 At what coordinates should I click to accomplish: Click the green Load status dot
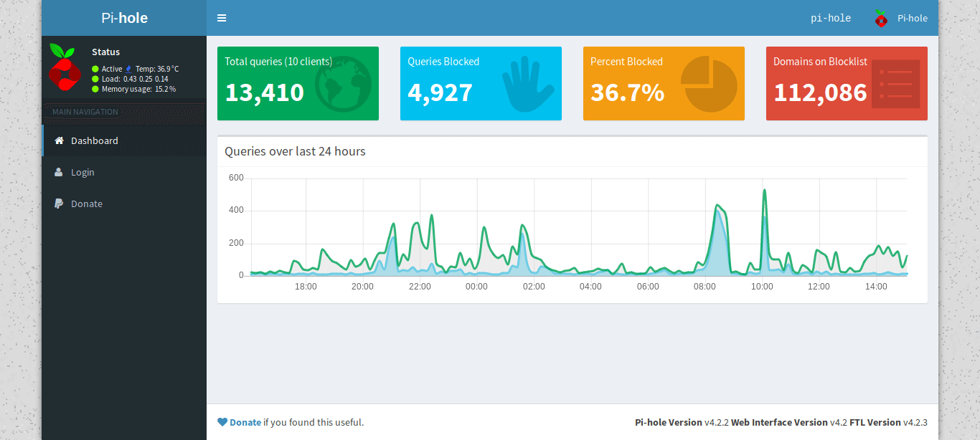pyautogui.click(x=95, y=79)
